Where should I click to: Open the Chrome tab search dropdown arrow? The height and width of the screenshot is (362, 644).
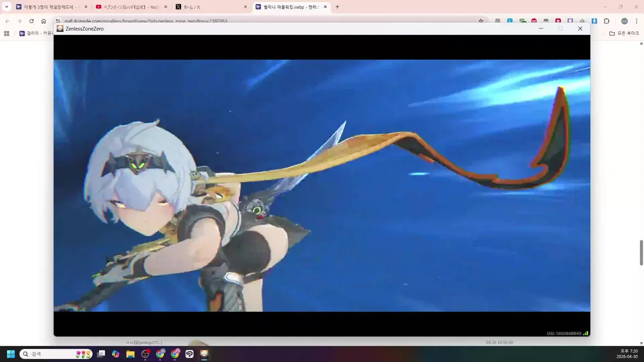(x=7, y=7)
